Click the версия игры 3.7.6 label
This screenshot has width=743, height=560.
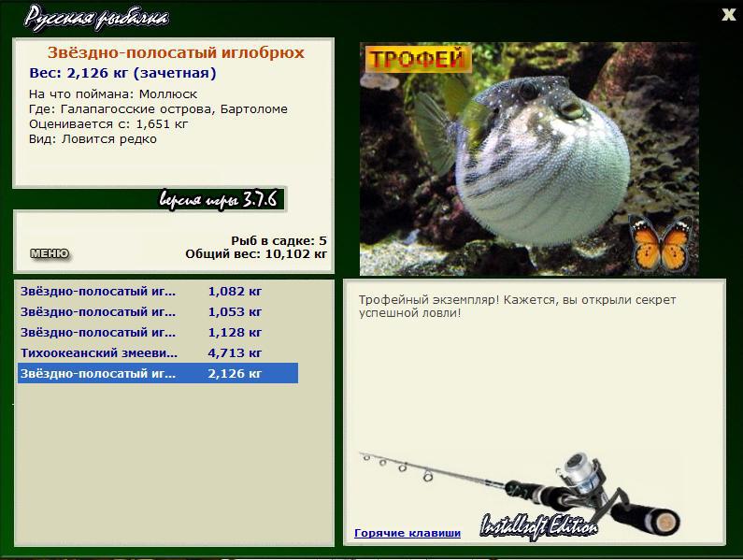219,199
